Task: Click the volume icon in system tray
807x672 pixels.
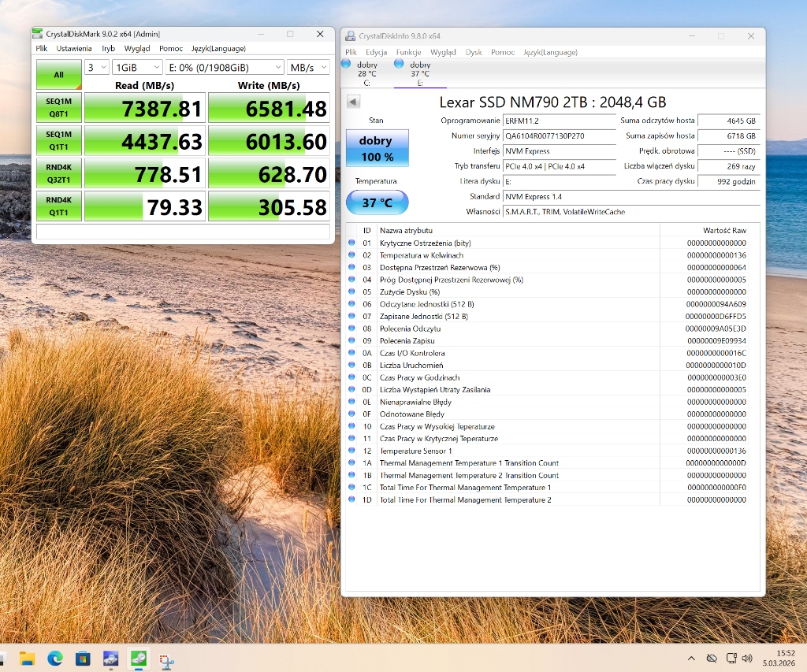Action: tap(746, 658)
